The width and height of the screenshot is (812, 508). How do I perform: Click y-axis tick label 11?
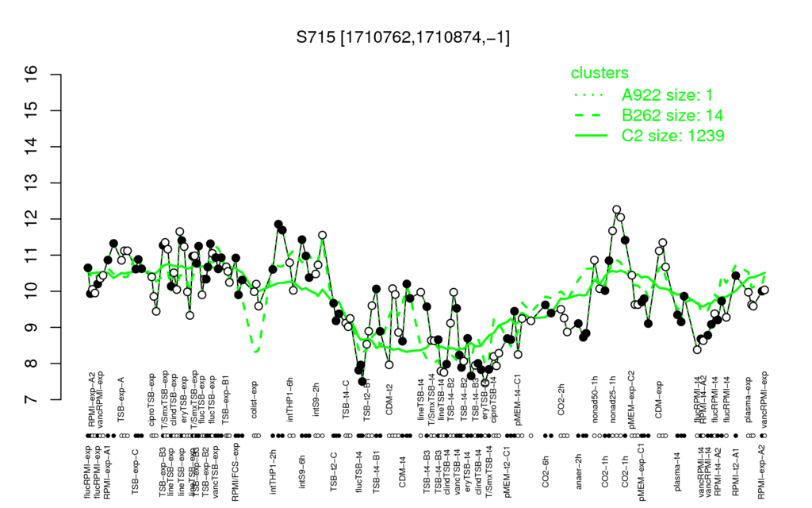point(32,255)
